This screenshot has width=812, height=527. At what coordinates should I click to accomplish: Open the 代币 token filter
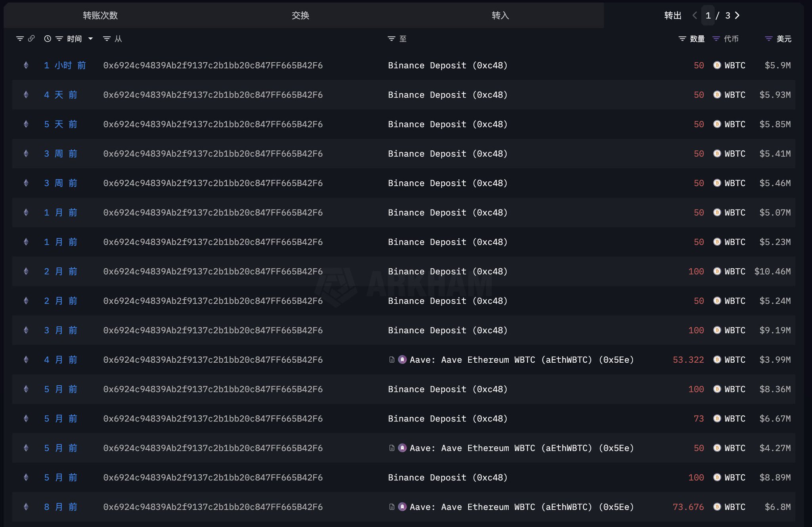(716, 38)
